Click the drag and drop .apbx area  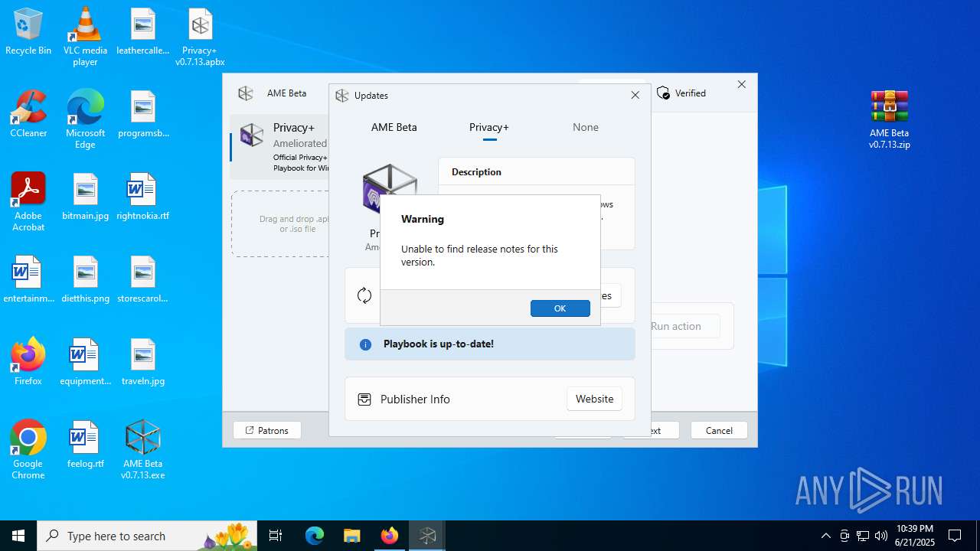(x=281, y=223)
